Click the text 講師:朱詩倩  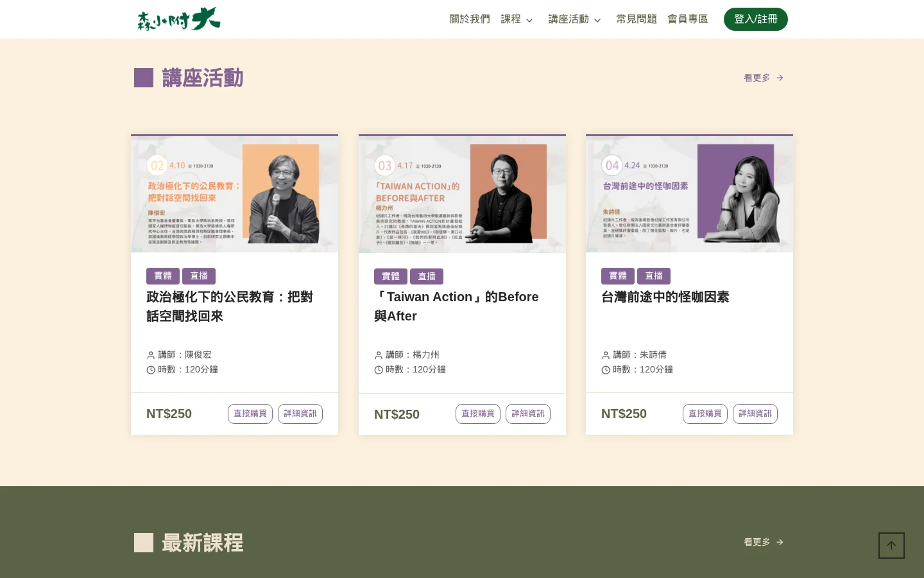(x=640, y=355)
